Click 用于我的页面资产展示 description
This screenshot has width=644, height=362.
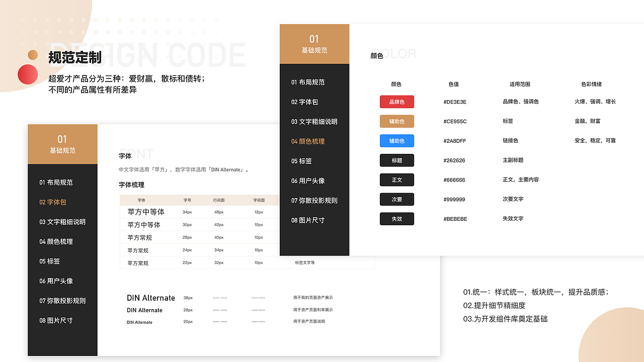(x=313, y=298)
